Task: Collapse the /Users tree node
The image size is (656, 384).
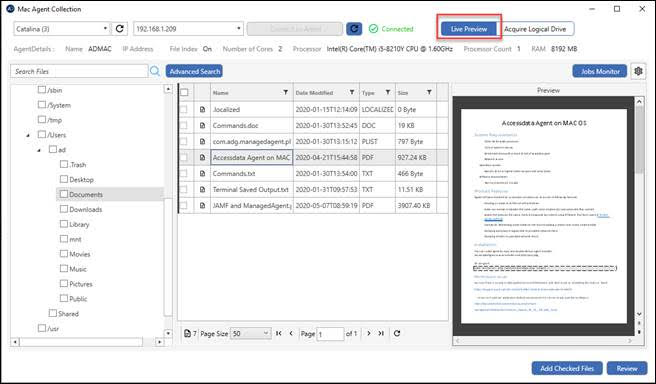Action: [28, 135]
